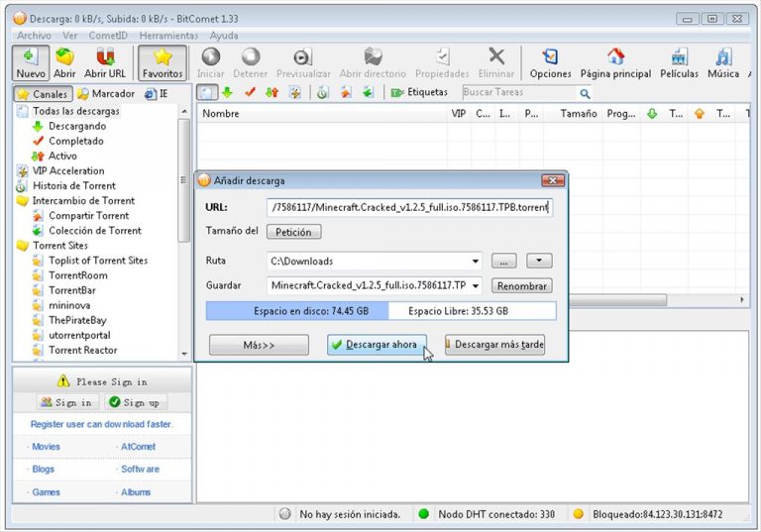Click the Buscar Tareas search field

[x=518, y=92]
